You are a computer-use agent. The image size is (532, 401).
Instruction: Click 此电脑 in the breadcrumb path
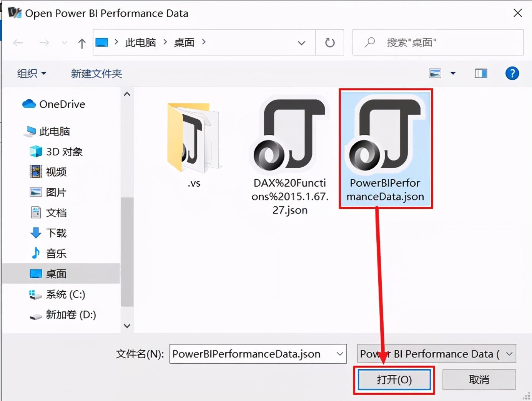point(140,42)
